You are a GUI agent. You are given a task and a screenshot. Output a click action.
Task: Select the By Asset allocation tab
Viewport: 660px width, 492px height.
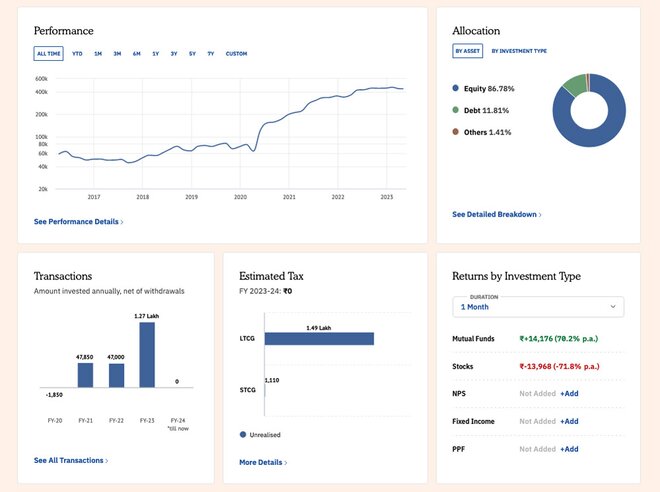point(467,51)
